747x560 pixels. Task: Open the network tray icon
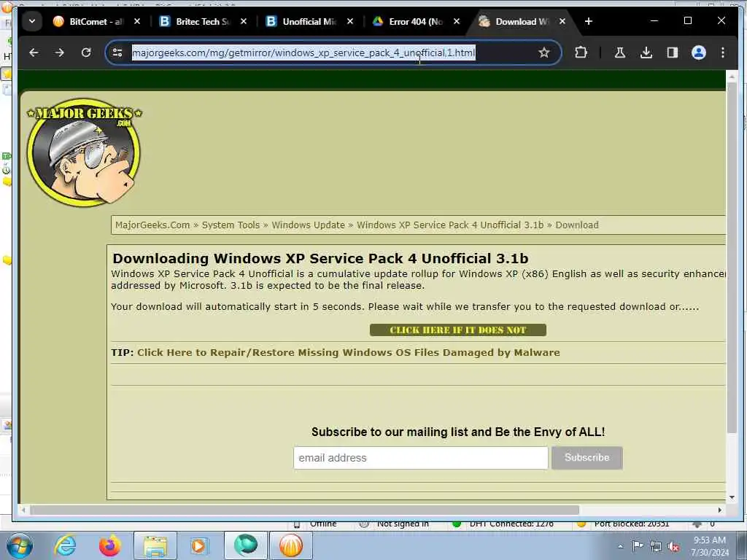[656, 547]
